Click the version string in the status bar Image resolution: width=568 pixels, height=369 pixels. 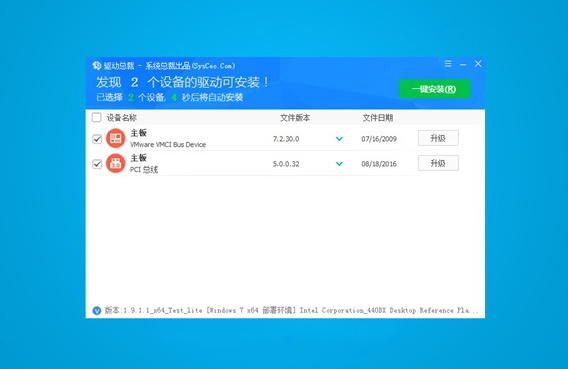tap(292, 310)
